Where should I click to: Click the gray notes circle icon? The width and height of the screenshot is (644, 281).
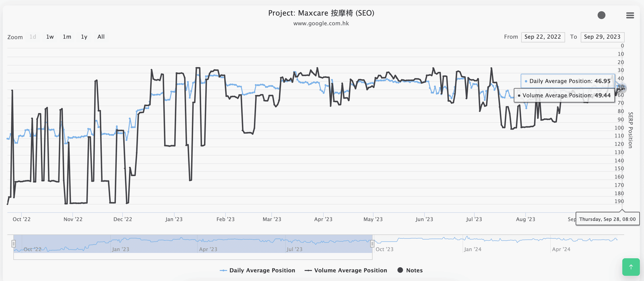601,15
